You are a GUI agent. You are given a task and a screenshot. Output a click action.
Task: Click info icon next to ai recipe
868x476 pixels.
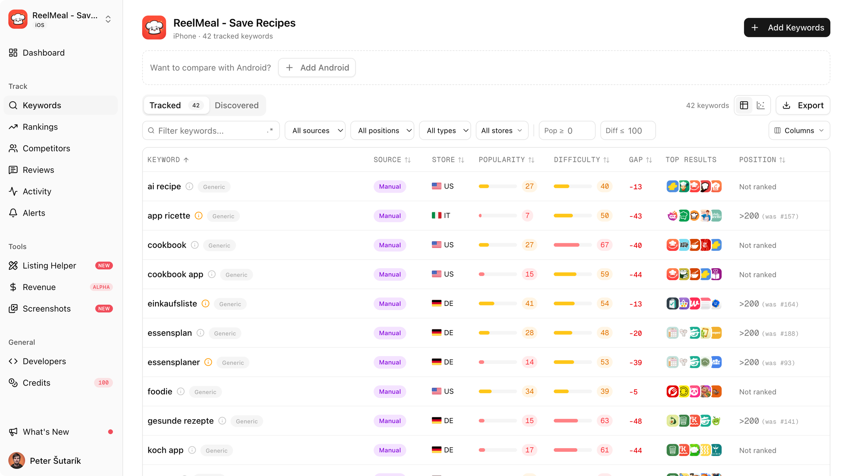[x=189, y=186]
